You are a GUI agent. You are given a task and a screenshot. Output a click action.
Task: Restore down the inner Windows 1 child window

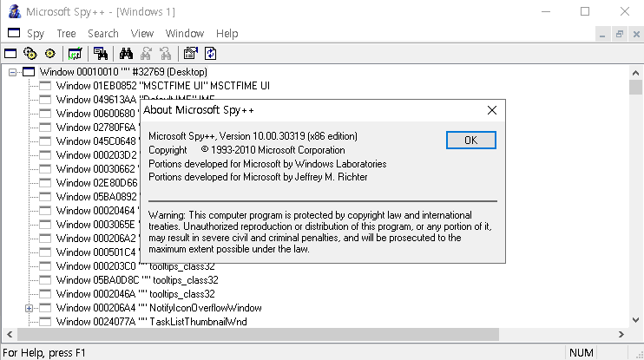(x=620, y=34)
